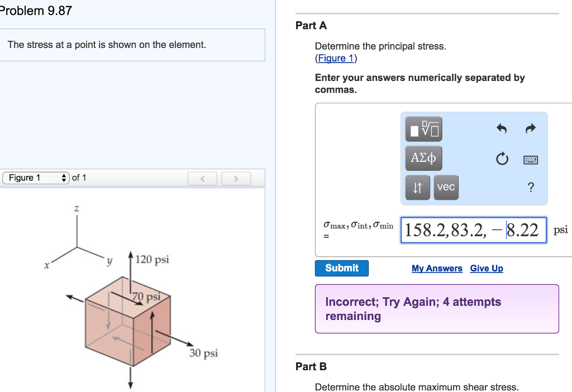Select Part B section heading
The width and height of the screenshot is (572, 392).
(311, 366)
